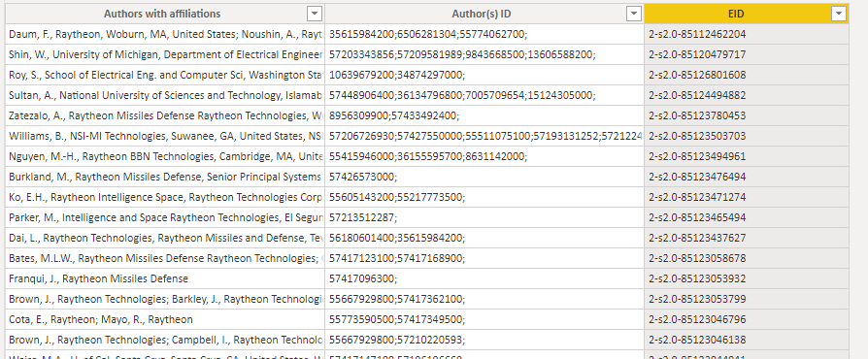This screenshot has height=359, width=868.
Task: Click the EID cell 2-s2.0-85124494882
Action: click(747, 96)
